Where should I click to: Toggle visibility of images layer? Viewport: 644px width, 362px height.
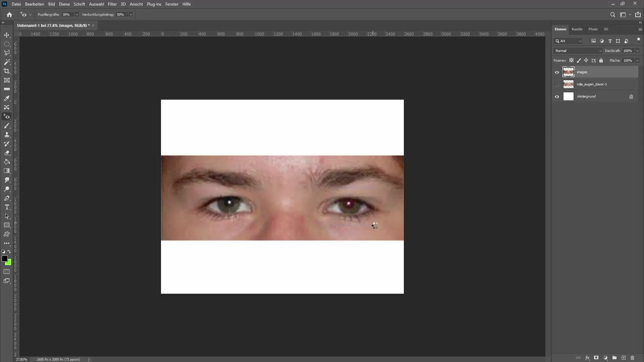point(557,72)
